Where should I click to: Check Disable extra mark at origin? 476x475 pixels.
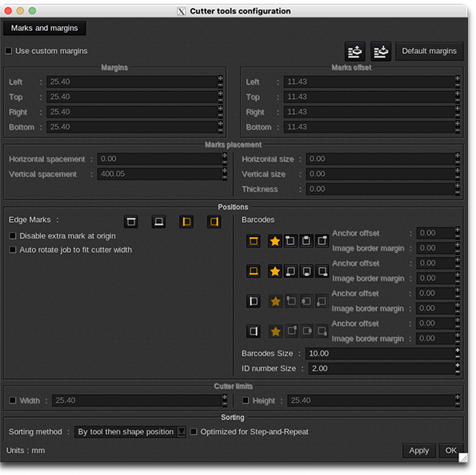(13, 236)
